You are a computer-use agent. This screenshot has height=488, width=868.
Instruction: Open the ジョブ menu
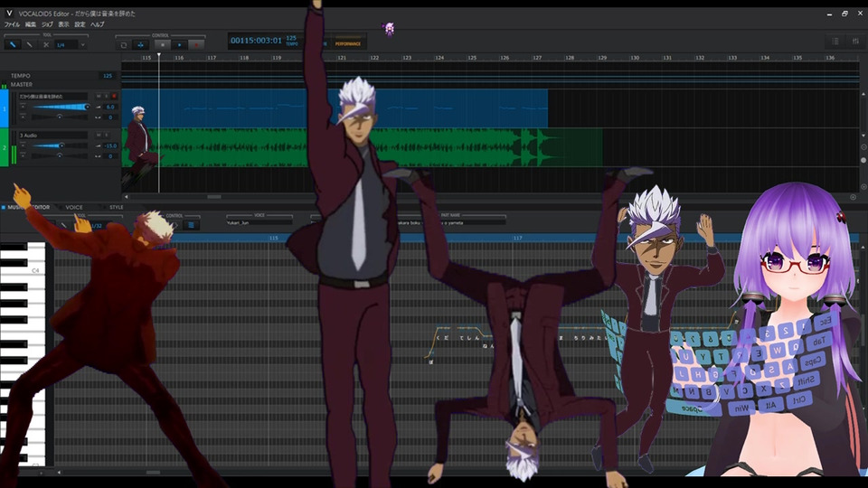[47, 24]
